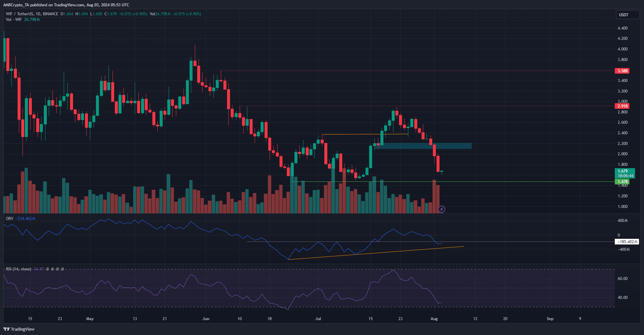Click the 13 date label on time axis
644x335 pixels.
(135, 319)
